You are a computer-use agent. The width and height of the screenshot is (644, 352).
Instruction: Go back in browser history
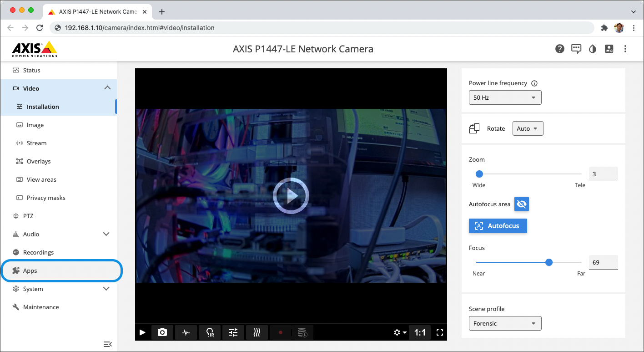pos(10,28)
